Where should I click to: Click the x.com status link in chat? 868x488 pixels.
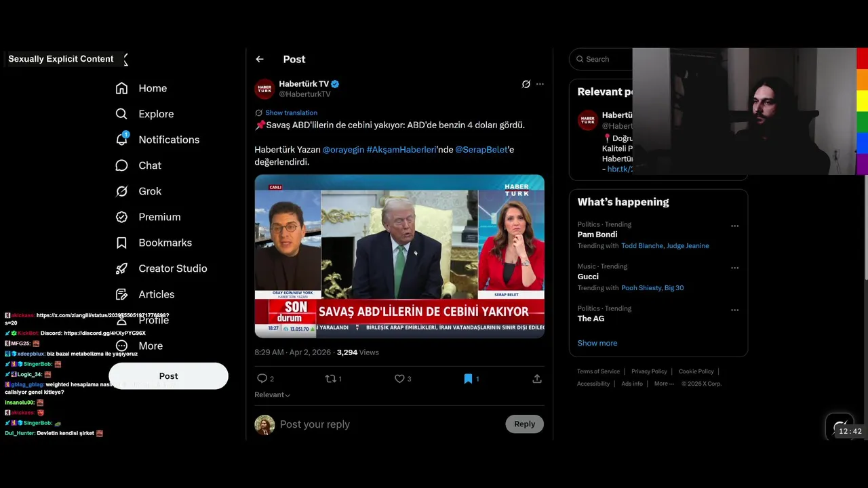(102, 316)
